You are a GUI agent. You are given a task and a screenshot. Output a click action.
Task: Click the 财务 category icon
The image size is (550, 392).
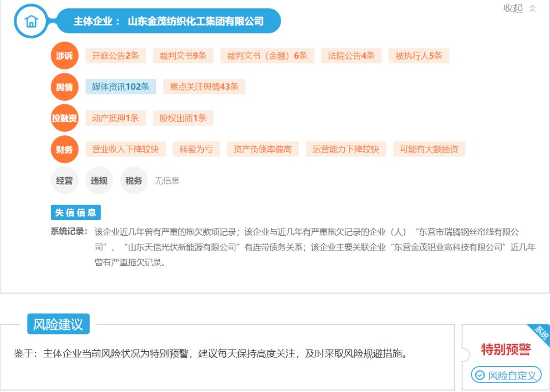pyautogui.click(x=64, y=149)
